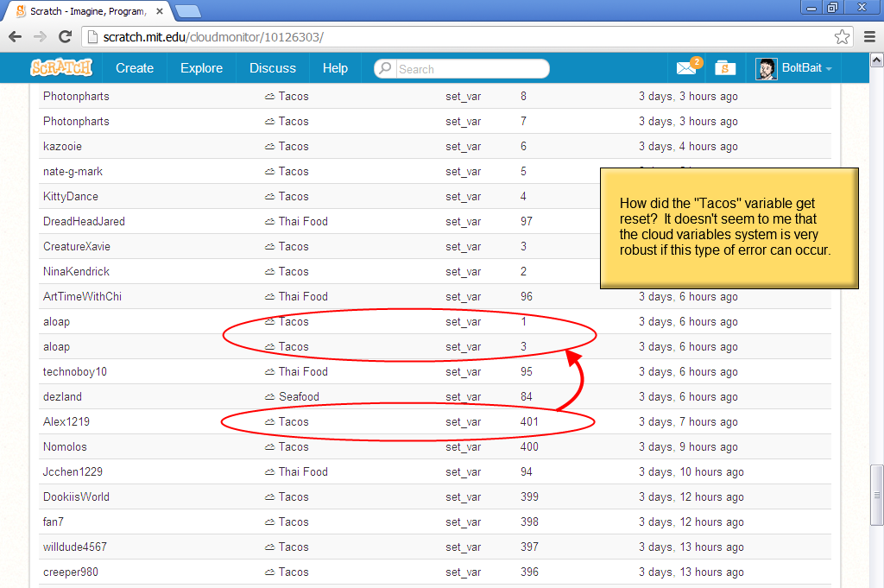The image size is (884, 588).
Task: Select the Scratch browser tab
Action: click(x=87, y=11)
